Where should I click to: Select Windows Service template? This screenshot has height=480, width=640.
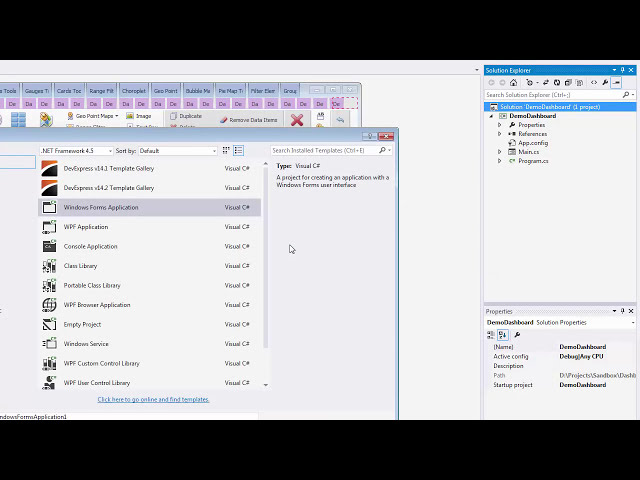149,344
